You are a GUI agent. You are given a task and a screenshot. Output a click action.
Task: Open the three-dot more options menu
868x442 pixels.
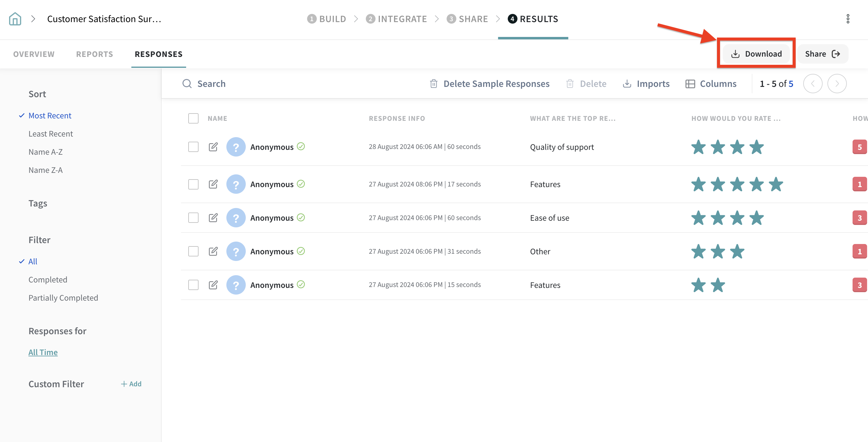pyautogui.click(x=848, y=19)
